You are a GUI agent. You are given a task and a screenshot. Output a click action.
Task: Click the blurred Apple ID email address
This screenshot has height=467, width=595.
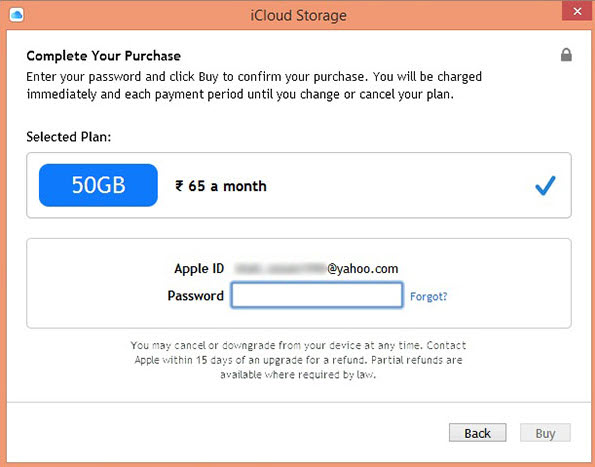tap(316, 269)
